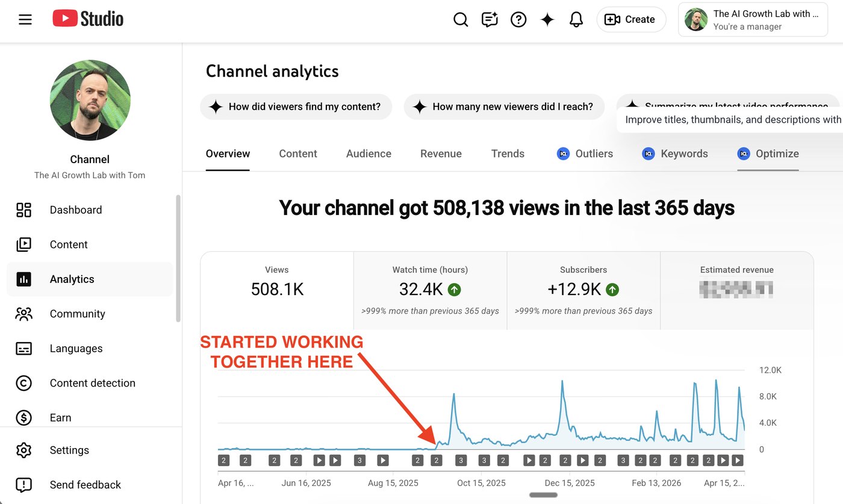The width and height of the screenshot is (843, 504).
Task: Select the Views metric card
Action: [x=277, y=290]
